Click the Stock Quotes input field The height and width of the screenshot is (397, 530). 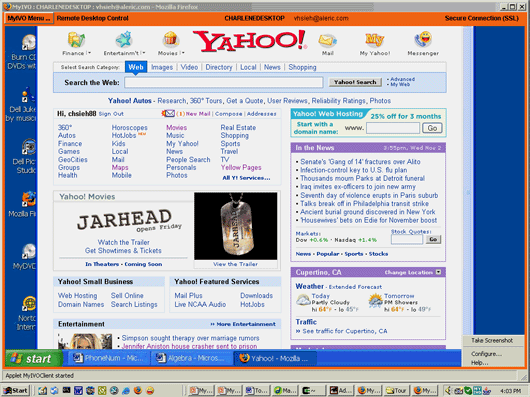(407, 239)
